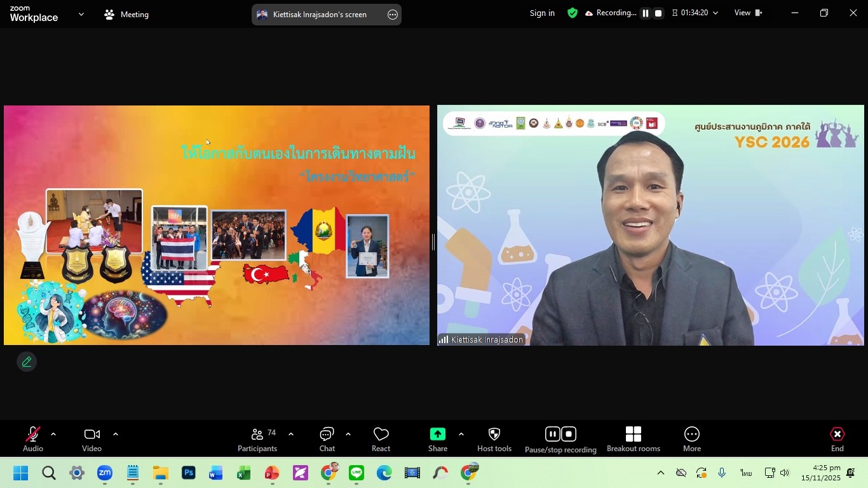This screenshot has height=488, width=868.
Task: Expand the Share options arrow
Action: pos(461,435)
